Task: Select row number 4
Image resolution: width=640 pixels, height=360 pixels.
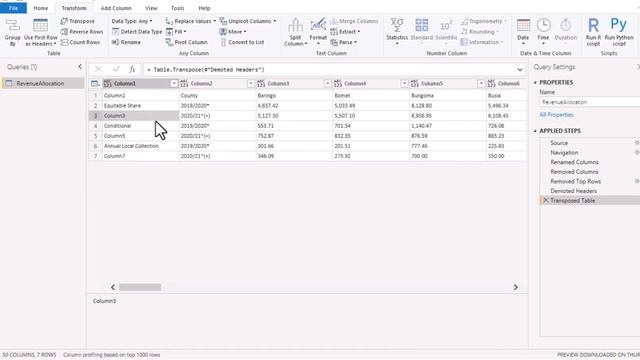Action: 96,126
